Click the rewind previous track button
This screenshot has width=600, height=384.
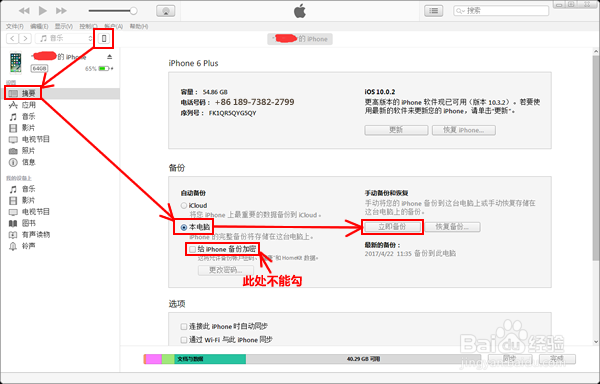tap(24, 11)
